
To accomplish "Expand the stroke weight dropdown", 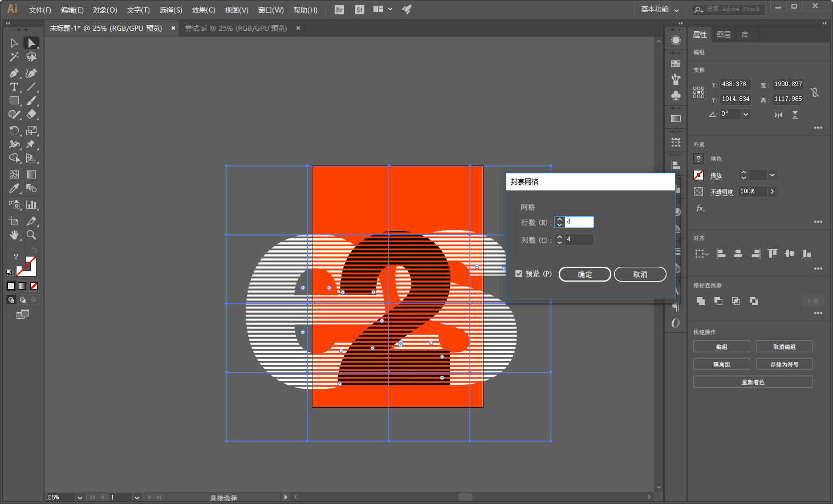I will click(x=772, y=175).
